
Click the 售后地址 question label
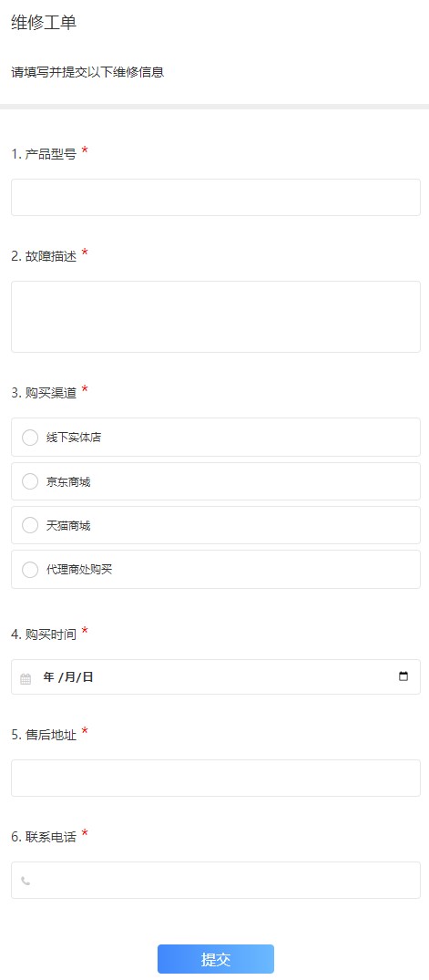point(44,735)
